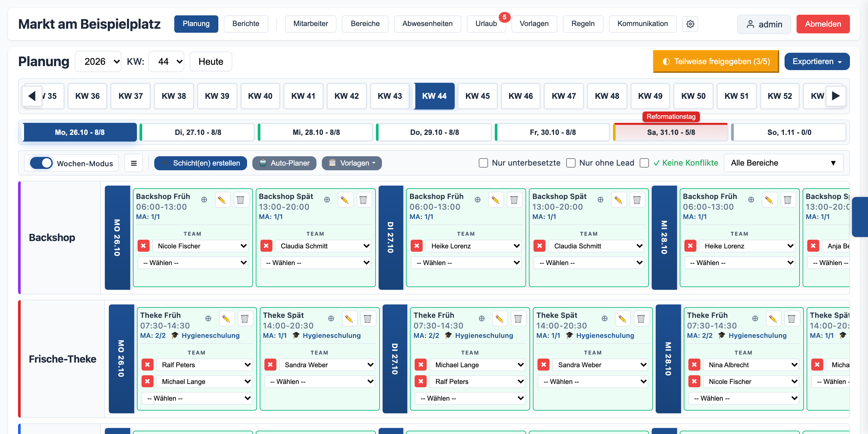Edit Tuesday's Backshop Spät shift with the pencil

pyautogui.click(x=618, y=200)
